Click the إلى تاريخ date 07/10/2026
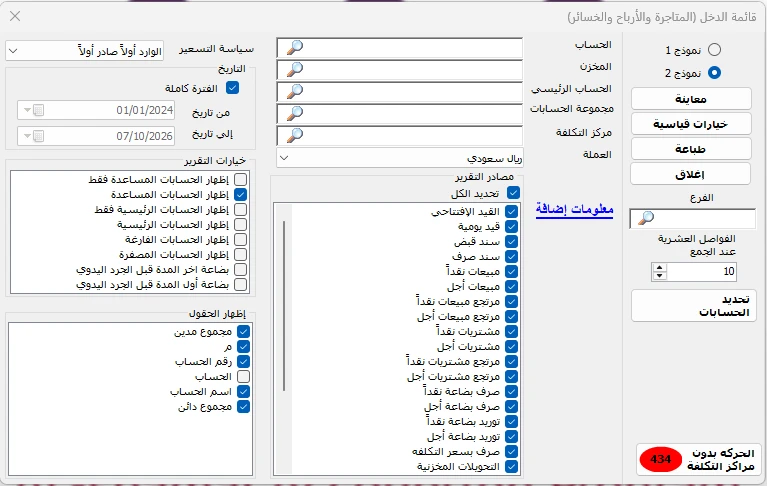767x486 pixels. [x=145, y=136]
